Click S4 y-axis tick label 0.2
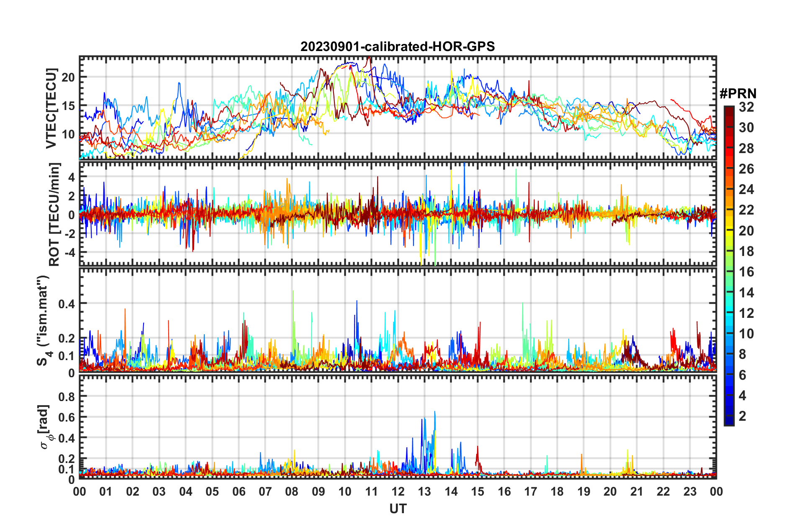The image size is (796, 532). point(67,338)
